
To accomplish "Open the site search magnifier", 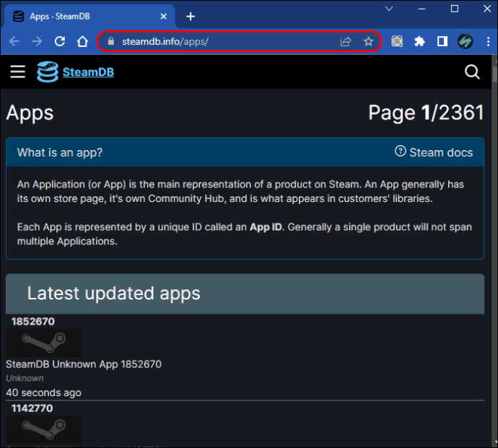I will point(472,72).
